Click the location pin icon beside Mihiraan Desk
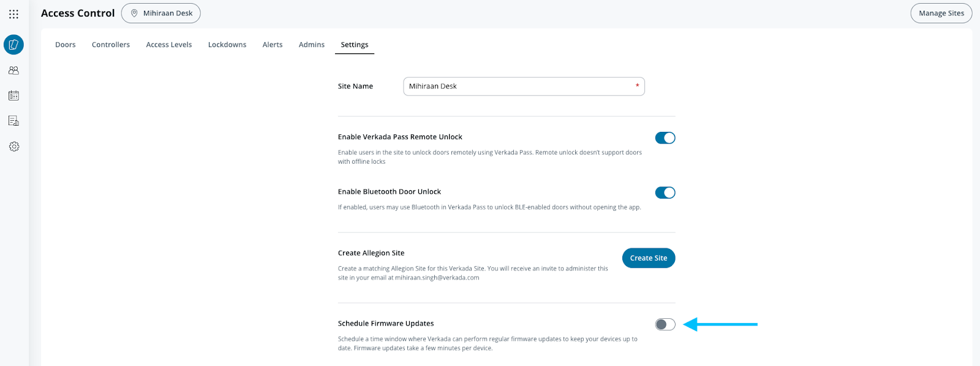This screenshot has width=980, height=366. tap(134, 13)
